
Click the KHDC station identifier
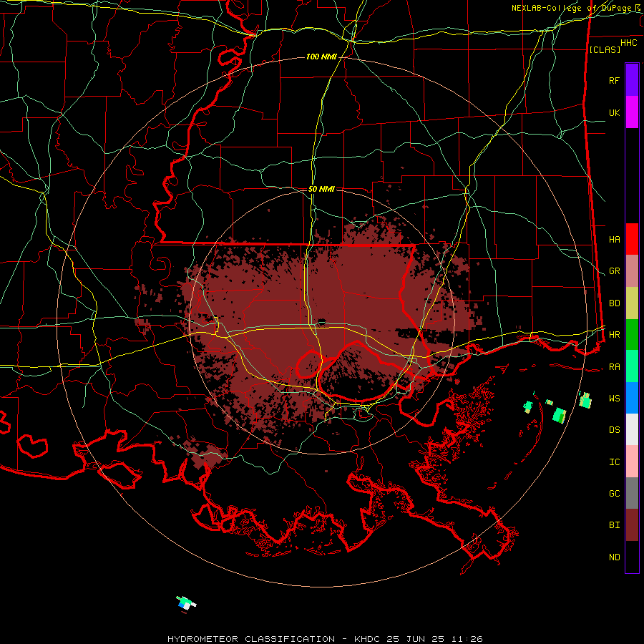click(x=368, y=639)
